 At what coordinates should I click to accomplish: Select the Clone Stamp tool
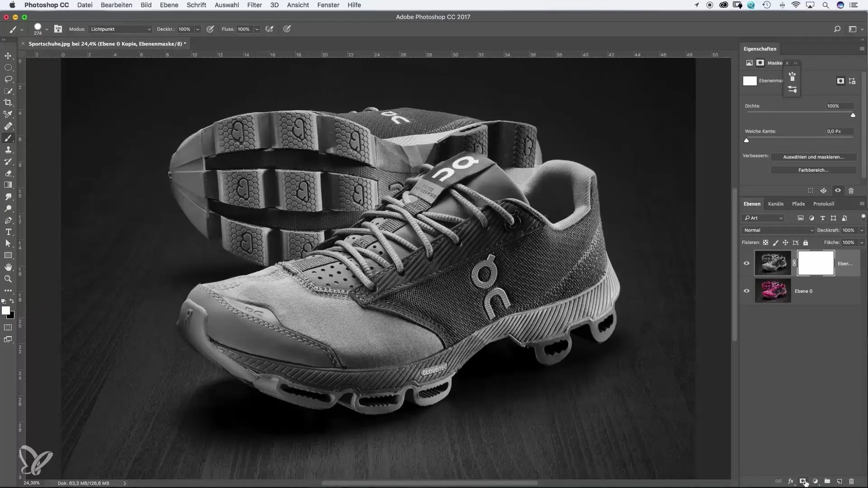coord(8,150)
